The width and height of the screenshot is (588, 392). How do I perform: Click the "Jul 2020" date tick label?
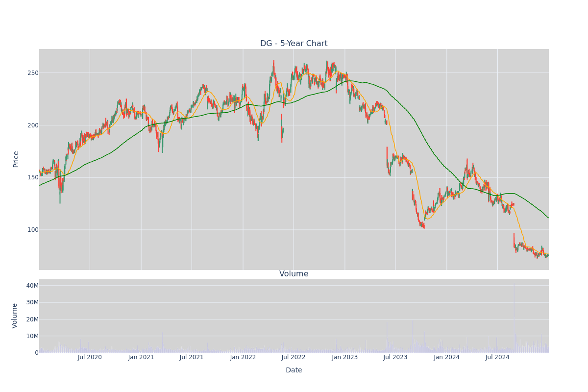pos(90,357)
